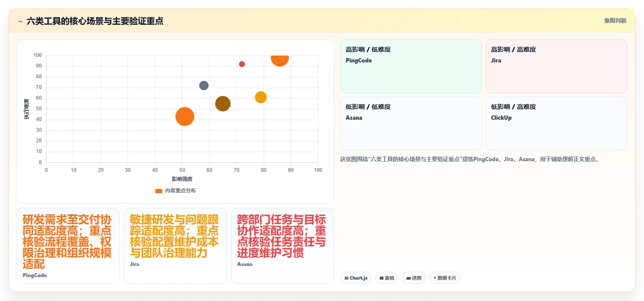644x301 pixels.
Task: Click the title 六类工具的核心场景与主要验证重点
Action: 95,21
